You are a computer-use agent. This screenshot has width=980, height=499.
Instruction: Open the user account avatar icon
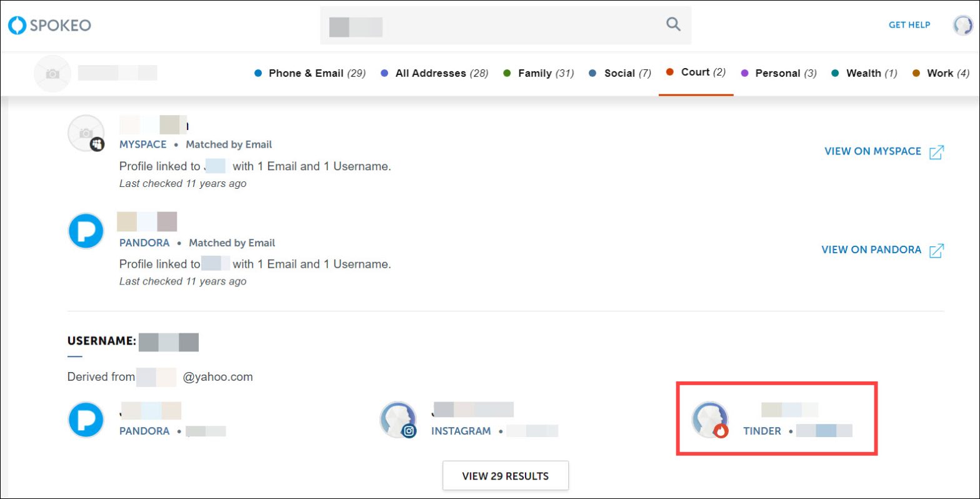[x=962, y=25]
